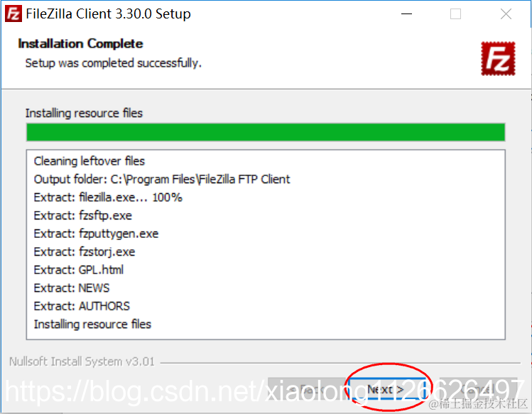Click the < Back button

(307, 389)
